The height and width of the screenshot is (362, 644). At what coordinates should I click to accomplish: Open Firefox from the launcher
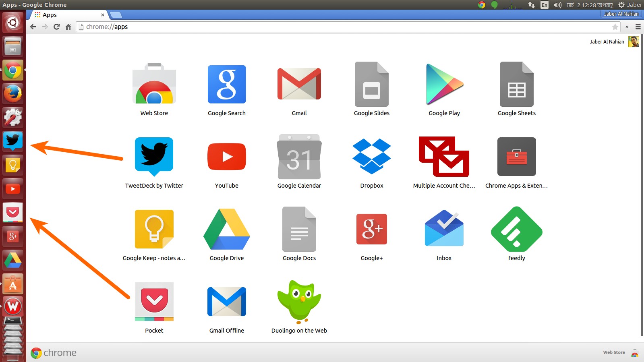coord(13,93)
